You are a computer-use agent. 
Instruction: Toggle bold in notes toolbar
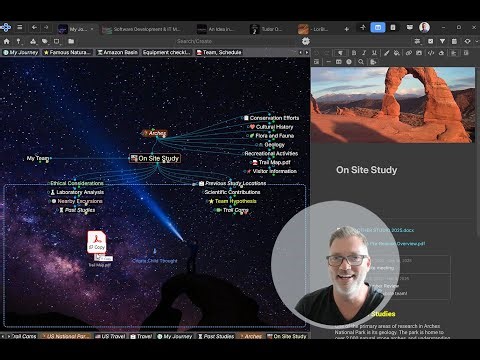click(354, 53)
